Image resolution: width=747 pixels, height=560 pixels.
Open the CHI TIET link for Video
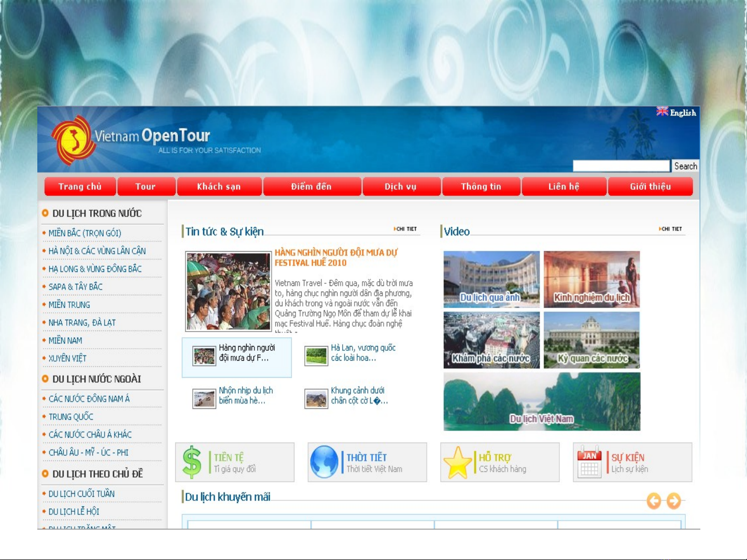click(671, 229)
